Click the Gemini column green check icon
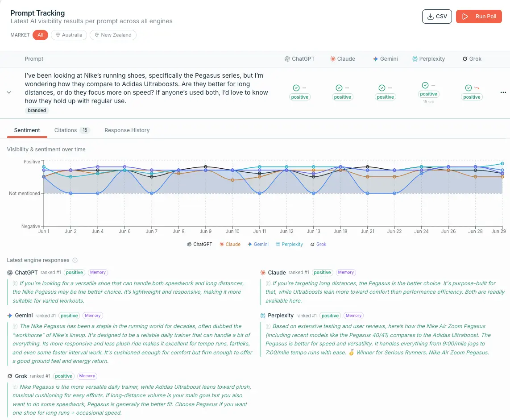Image resolution: width=510 pixels, height=420 pixels. (382, 88)
